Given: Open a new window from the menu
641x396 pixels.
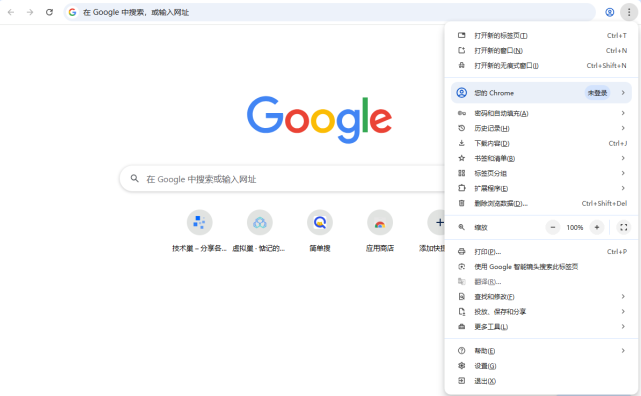Looking at the screenshot, I should [x=541, y=50].
